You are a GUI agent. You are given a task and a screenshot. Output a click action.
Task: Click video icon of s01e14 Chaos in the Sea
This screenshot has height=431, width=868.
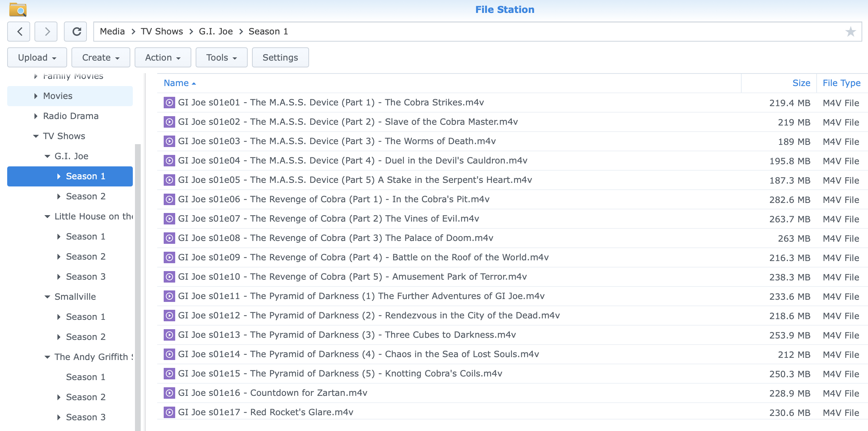point(169,354)
